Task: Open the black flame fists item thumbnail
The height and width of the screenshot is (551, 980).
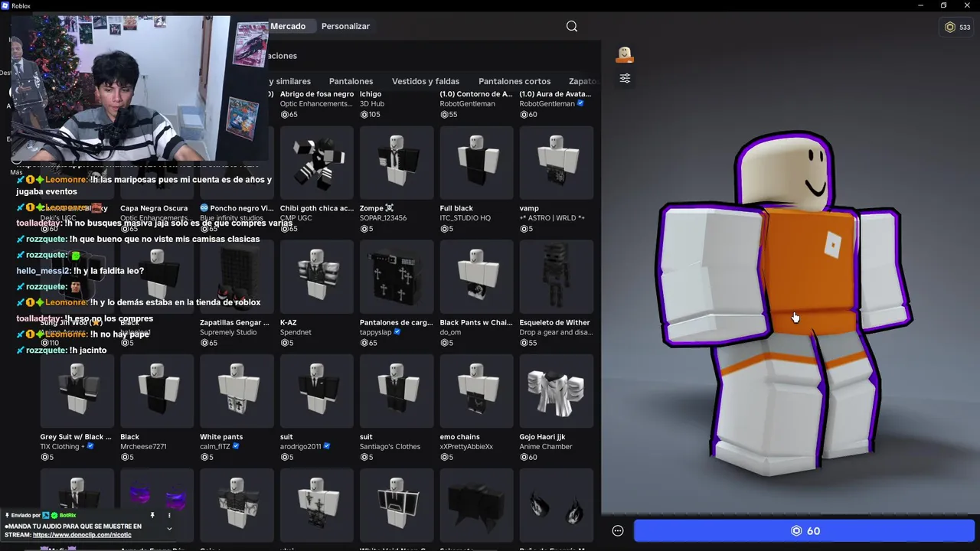Action: click(557, 505)
